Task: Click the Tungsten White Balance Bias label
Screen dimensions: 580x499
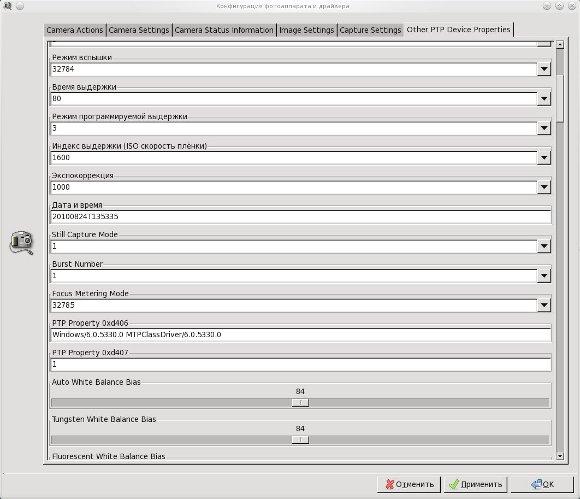Action: point(104,419)
